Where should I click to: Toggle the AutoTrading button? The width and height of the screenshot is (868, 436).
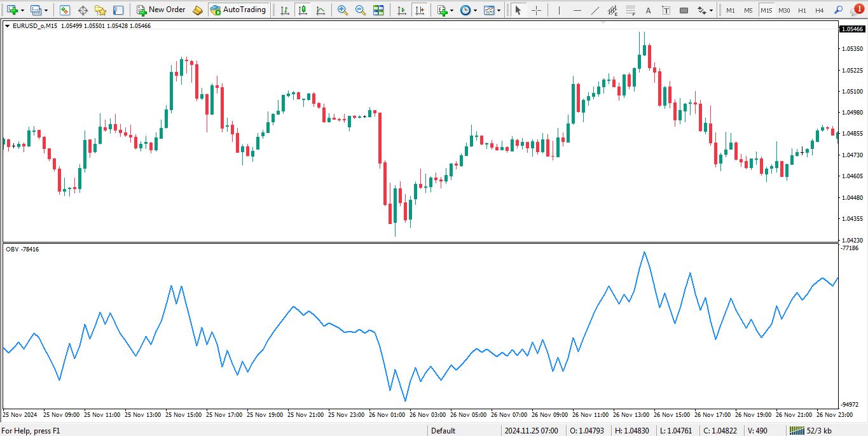click(238, 10)
